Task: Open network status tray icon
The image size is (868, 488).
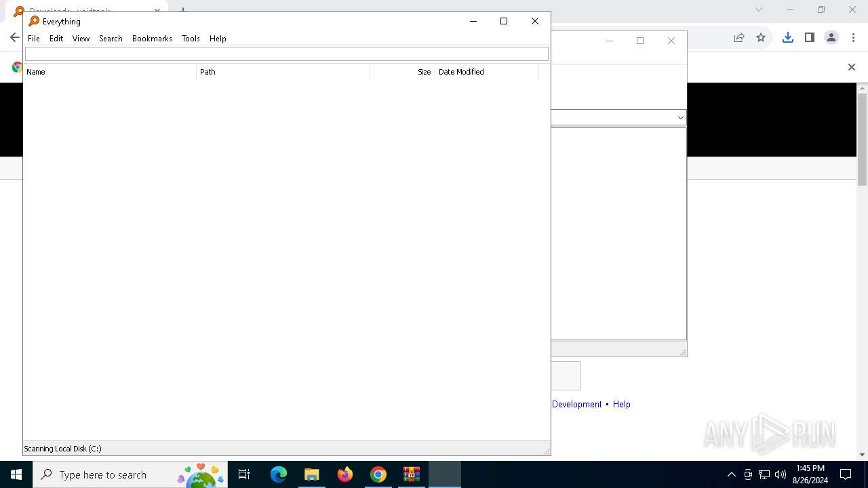Action: pos(764,474)
